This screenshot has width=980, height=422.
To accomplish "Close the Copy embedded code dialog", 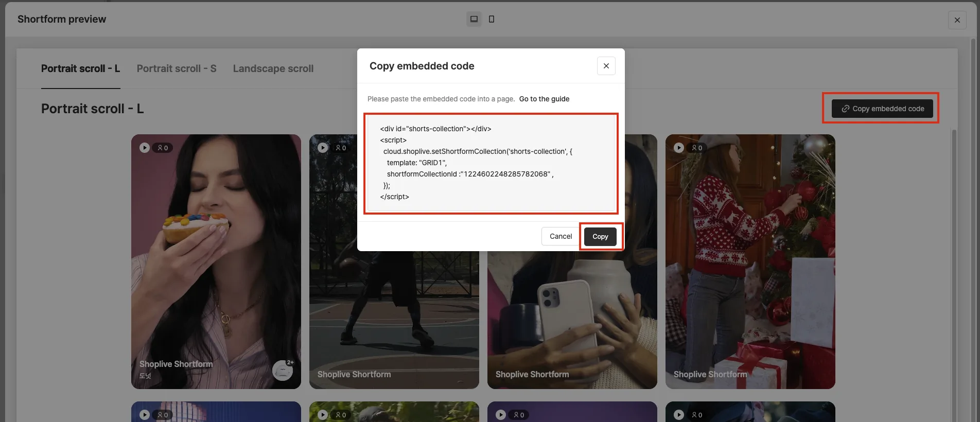I will (x=606, y=66).
